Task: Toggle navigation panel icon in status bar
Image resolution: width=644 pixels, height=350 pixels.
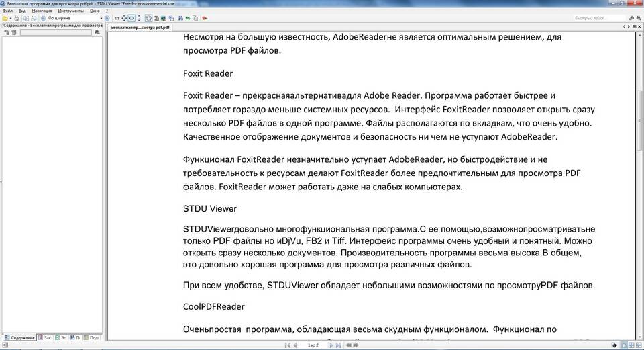Action: point(4,345)
